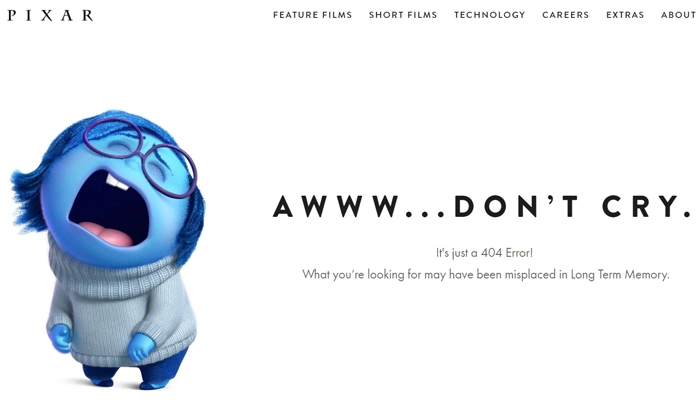700x405 pixels.
Task: Select Technology in the navigation bar
Action: (x=490, y=15)
